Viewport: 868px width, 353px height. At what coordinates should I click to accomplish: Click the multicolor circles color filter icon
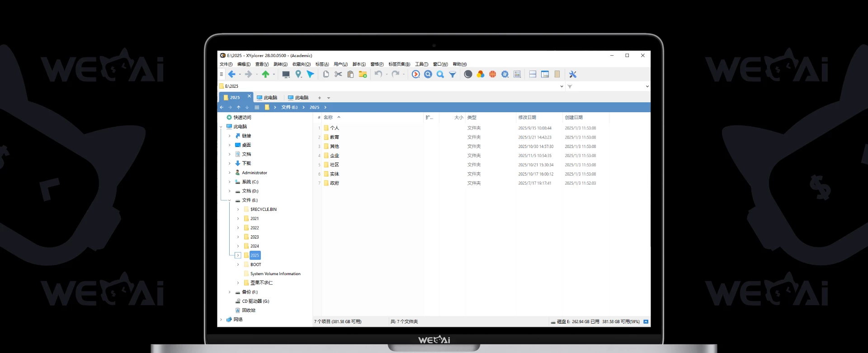tap(481, 74)
